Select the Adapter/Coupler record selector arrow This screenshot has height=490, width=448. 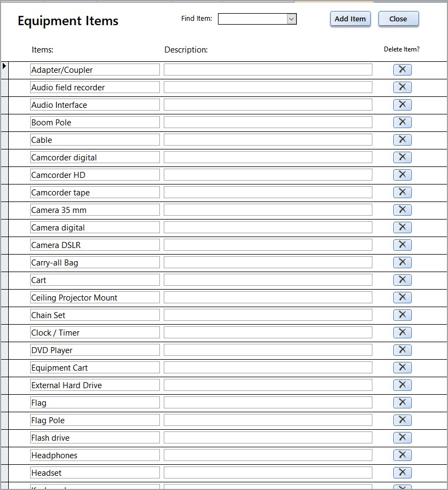tap(5, 67)
